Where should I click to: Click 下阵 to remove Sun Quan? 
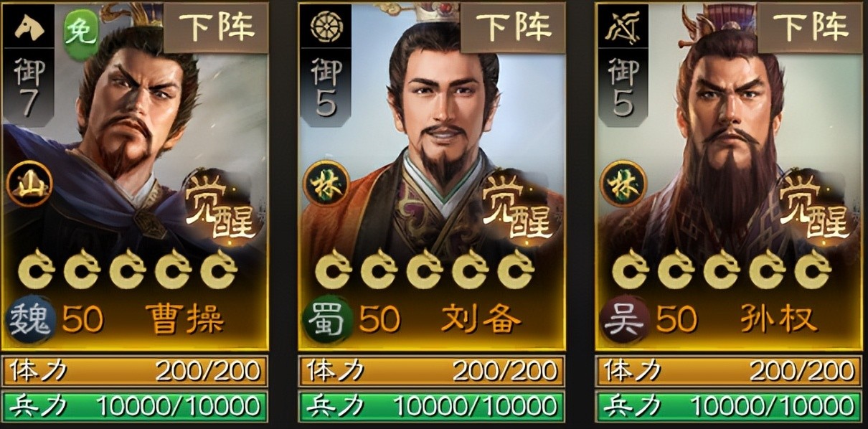(x=811, y=27)
